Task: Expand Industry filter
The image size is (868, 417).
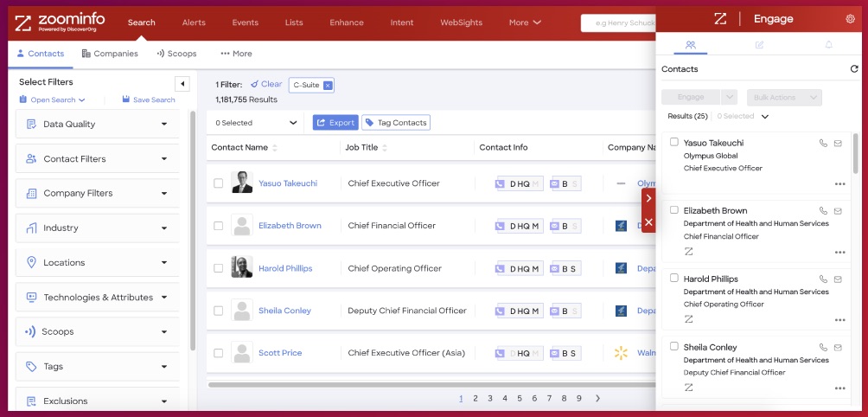Action: coord(98,228)
